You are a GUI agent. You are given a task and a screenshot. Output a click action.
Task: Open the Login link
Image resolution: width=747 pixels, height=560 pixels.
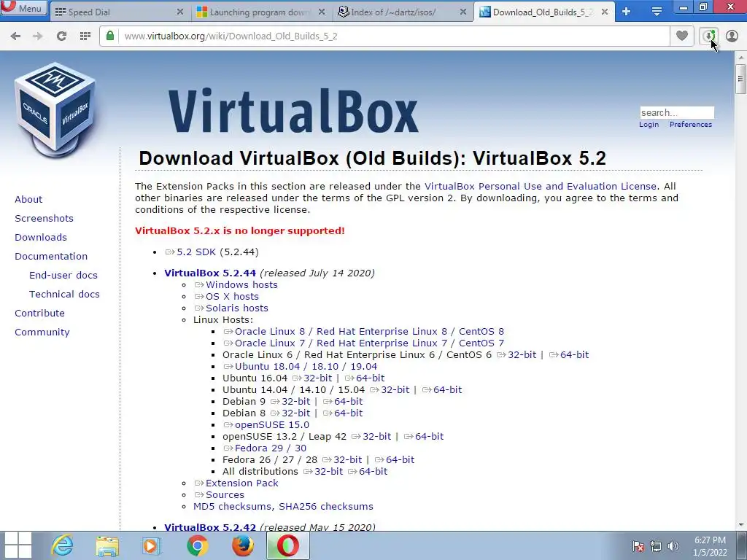pyautogui.click(x=649, y=124)
